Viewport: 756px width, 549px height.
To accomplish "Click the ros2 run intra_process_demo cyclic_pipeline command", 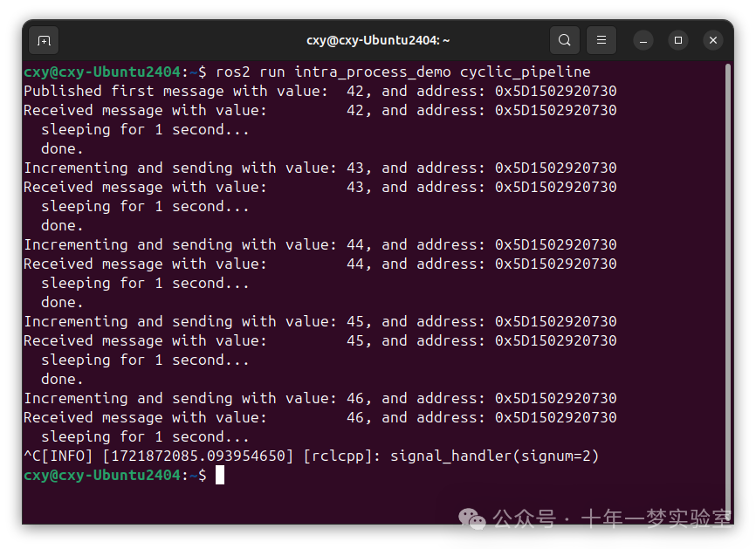I will click(403, 72).
